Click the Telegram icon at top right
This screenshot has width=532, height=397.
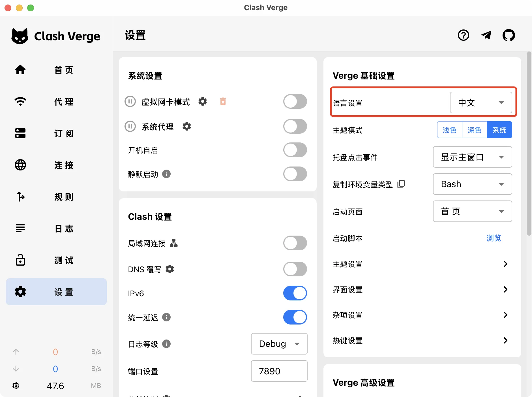pos(486,35)
